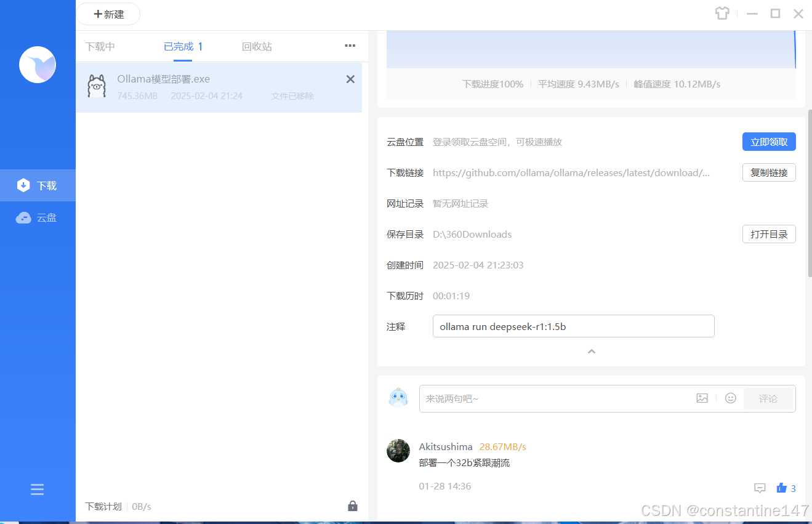Click the 平均速度 9.43MB/s text
Image resolution: width=812 pixels, height=524 pixels.
coord(579,84)
